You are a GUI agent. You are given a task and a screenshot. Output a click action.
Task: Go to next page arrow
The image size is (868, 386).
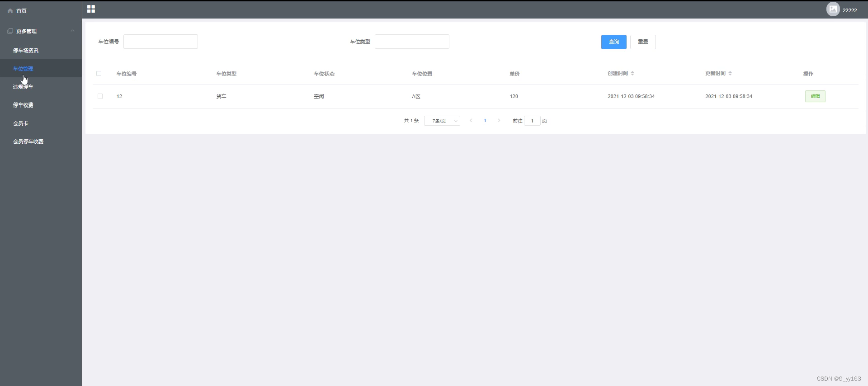coord(499,121)
